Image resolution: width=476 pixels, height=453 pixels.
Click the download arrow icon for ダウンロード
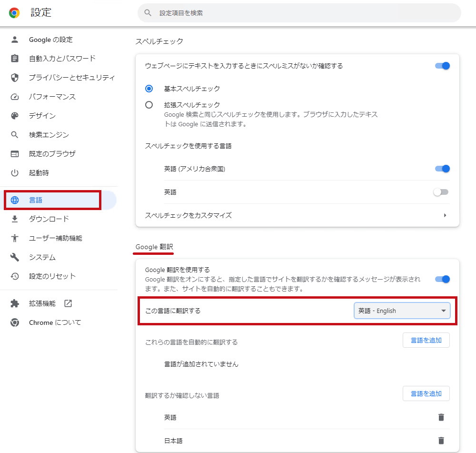pos(15,219)
